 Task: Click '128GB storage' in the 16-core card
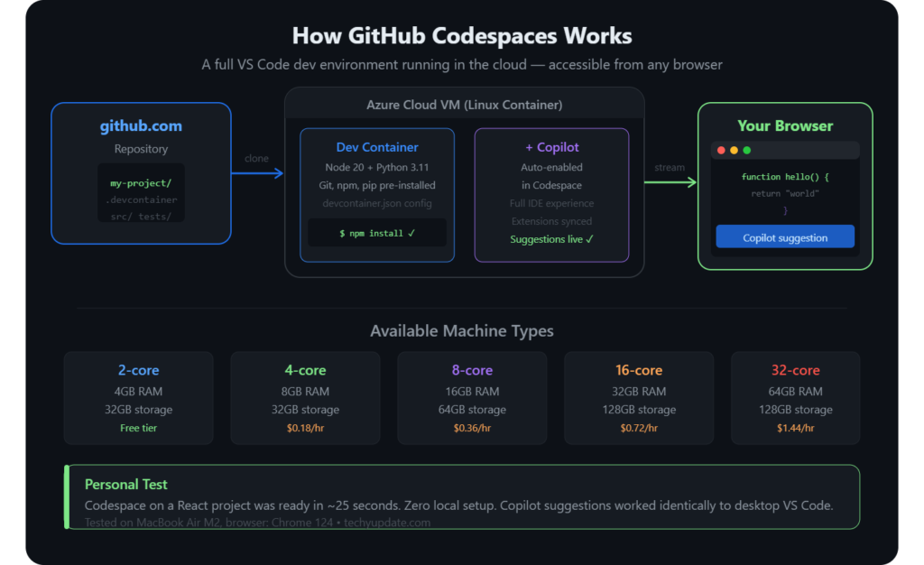(639, 410)
